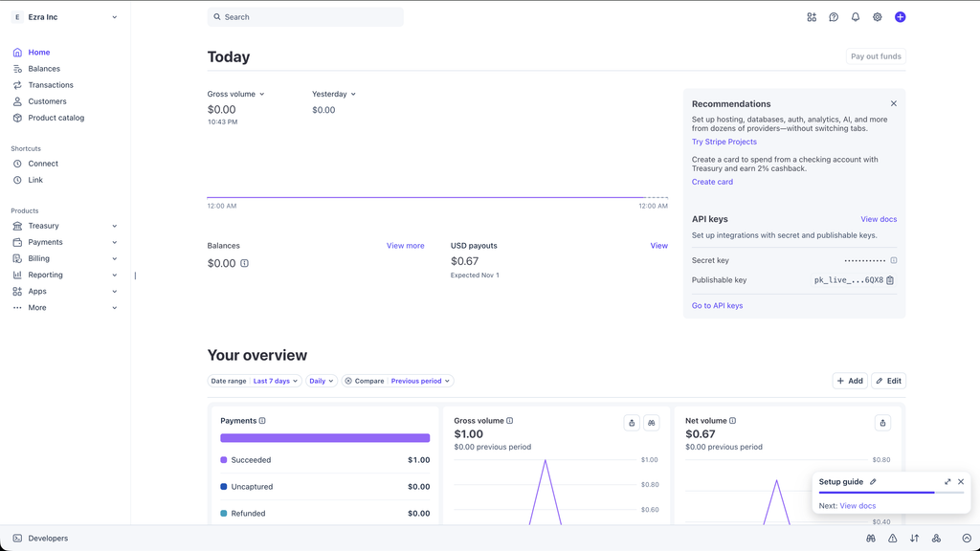Click the Setup guide progress bar
980x551 pixels.
[x=891, y=493]
